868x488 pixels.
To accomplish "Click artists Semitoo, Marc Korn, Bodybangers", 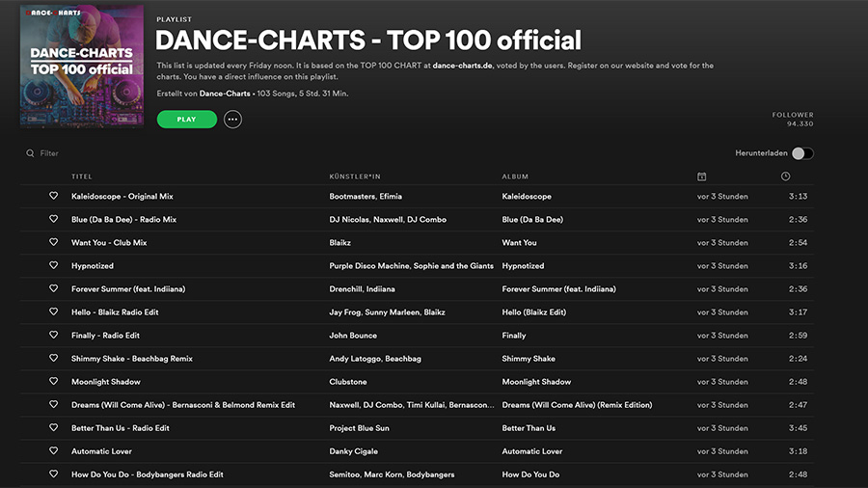I will pyautogui.click(x=392, y=474).
